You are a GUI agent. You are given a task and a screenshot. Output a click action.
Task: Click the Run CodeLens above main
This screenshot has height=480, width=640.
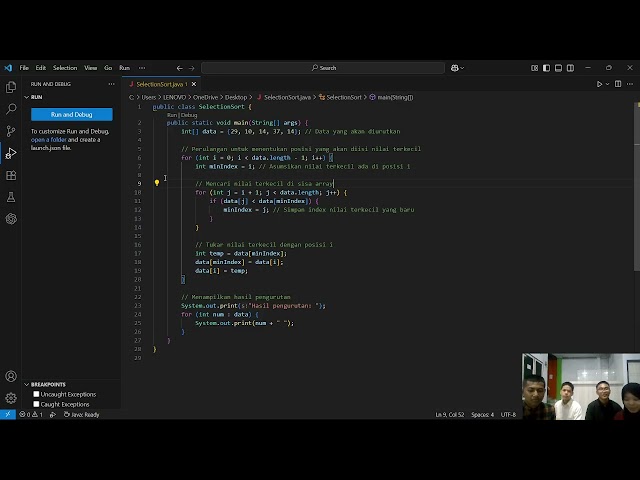coord(172,115)
